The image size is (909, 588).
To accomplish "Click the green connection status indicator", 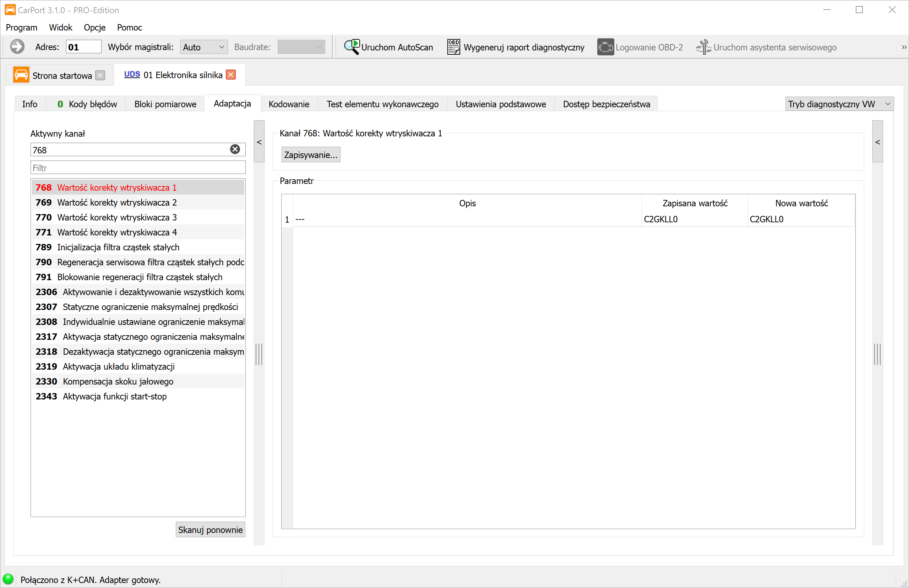I will pyautogui.click(x=8, y=579).
